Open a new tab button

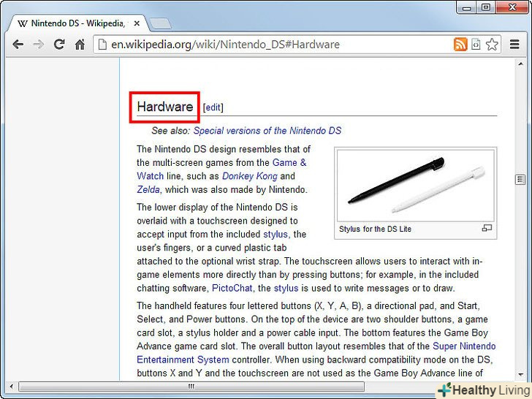(161, 23)
